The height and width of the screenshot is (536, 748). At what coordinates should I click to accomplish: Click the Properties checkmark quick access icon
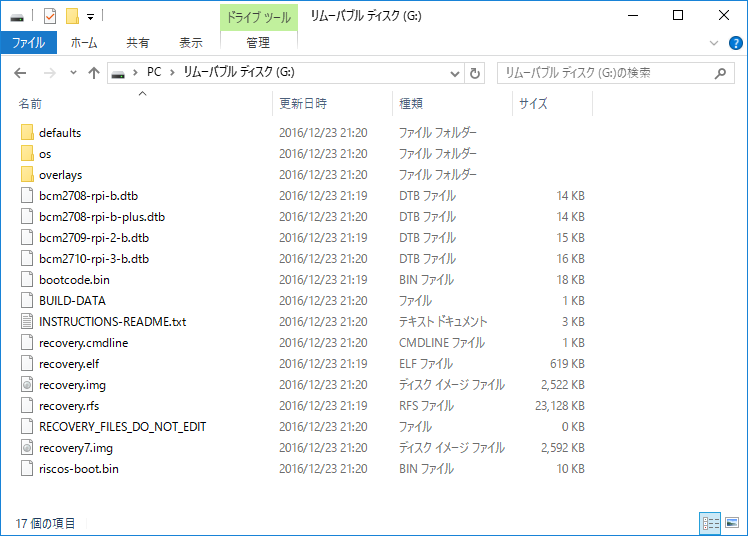50,16
